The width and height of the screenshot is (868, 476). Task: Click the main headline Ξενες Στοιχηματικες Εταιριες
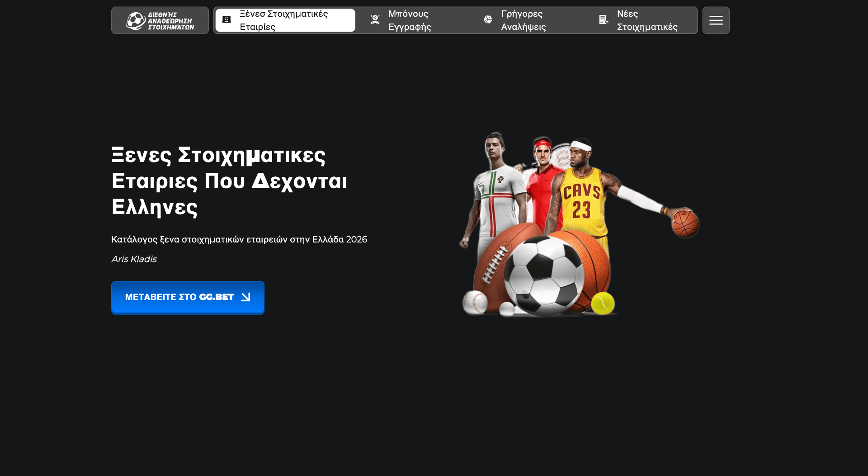coord(229,181)
